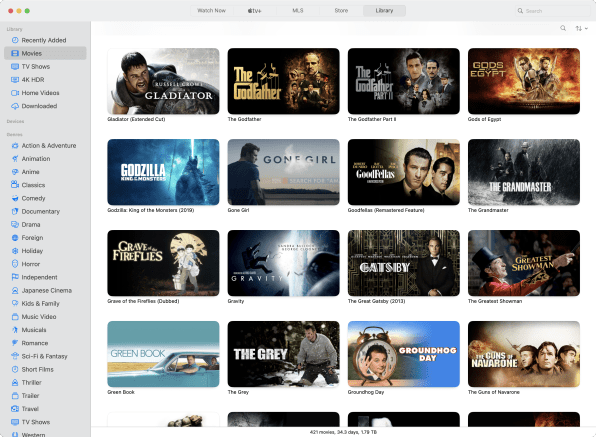Choose the Anime genre icon

tap(15, 172)
